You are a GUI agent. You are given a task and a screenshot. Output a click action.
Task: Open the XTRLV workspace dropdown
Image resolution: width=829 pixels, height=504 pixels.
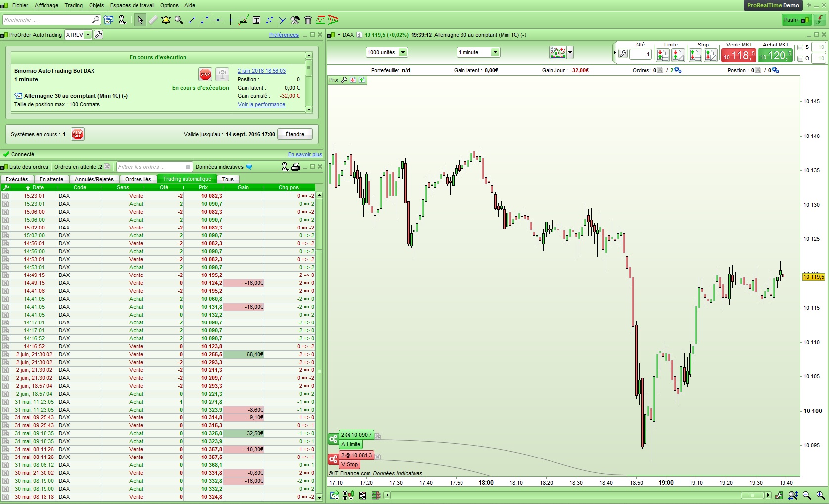pyautogui.click(x=88, y=35)
